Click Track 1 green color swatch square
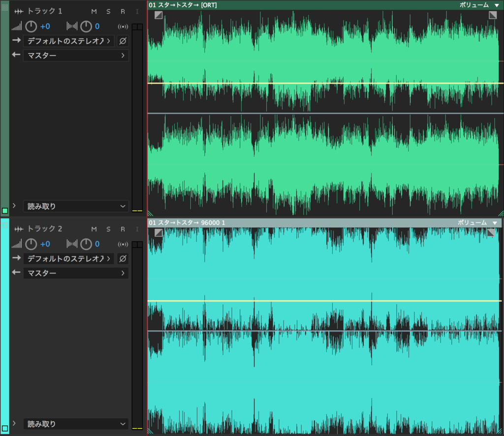 [5, 211]
